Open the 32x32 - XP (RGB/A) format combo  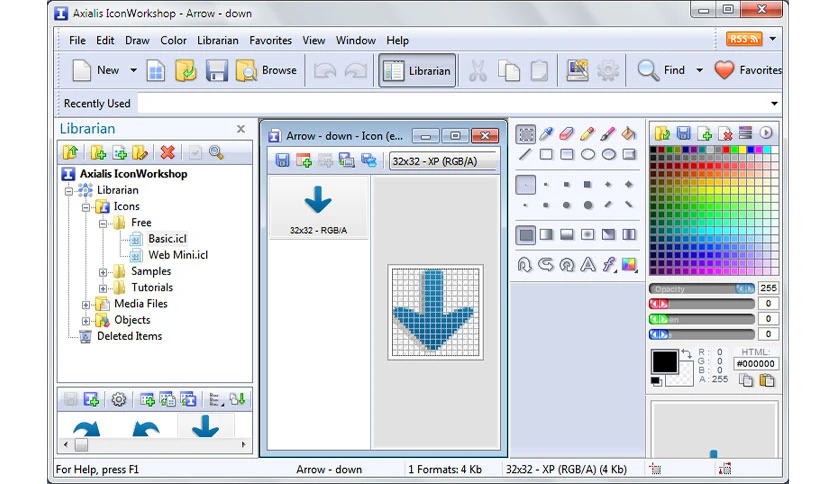(x=443, y=161)
